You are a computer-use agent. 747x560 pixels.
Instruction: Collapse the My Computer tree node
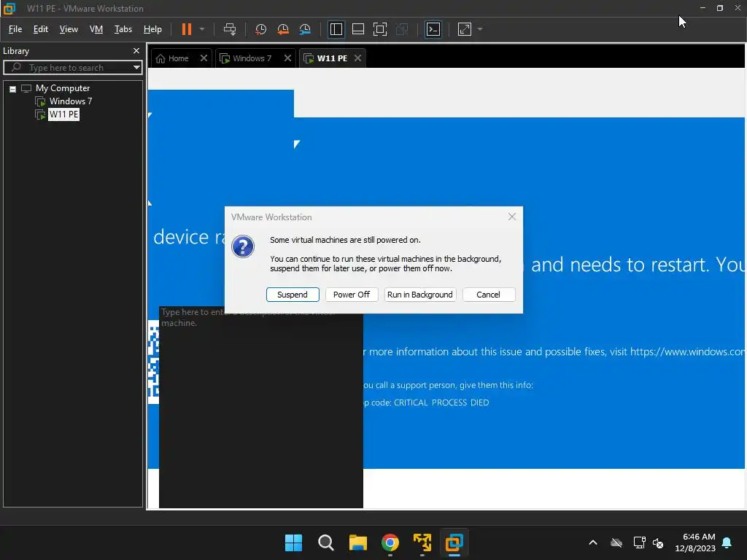[13, 89]
